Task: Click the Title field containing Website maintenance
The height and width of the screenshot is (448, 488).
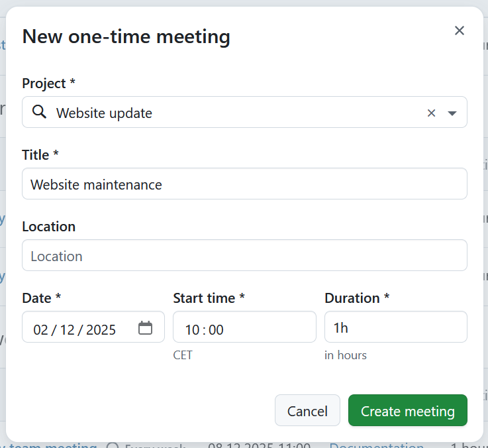Action: tap(244, 184)
